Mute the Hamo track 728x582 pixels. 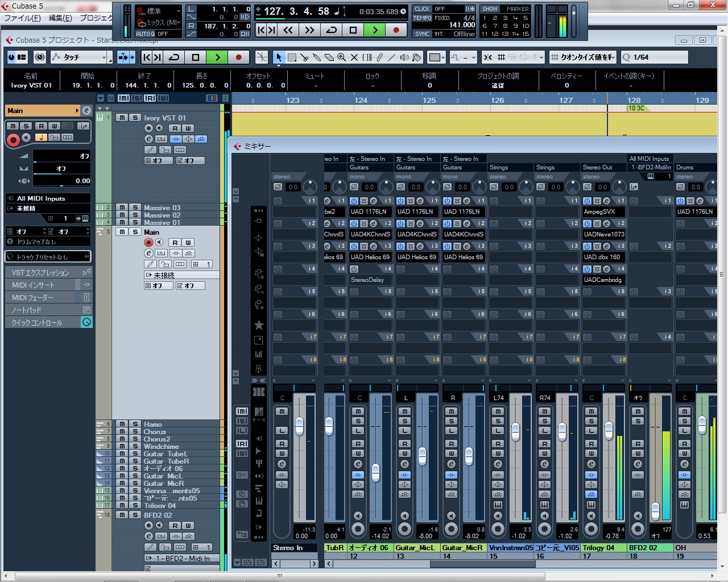(122, 424)
